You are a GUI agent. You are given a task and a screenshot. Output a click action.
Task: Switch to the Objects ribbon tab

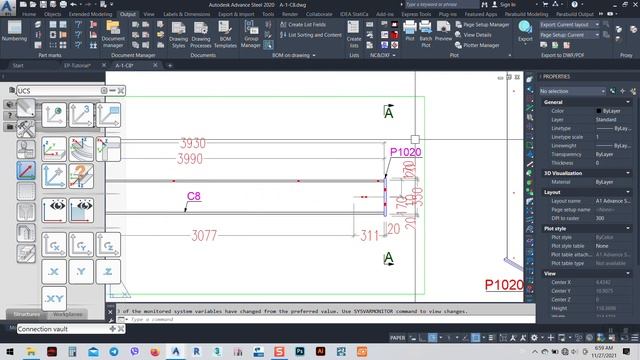52,14
